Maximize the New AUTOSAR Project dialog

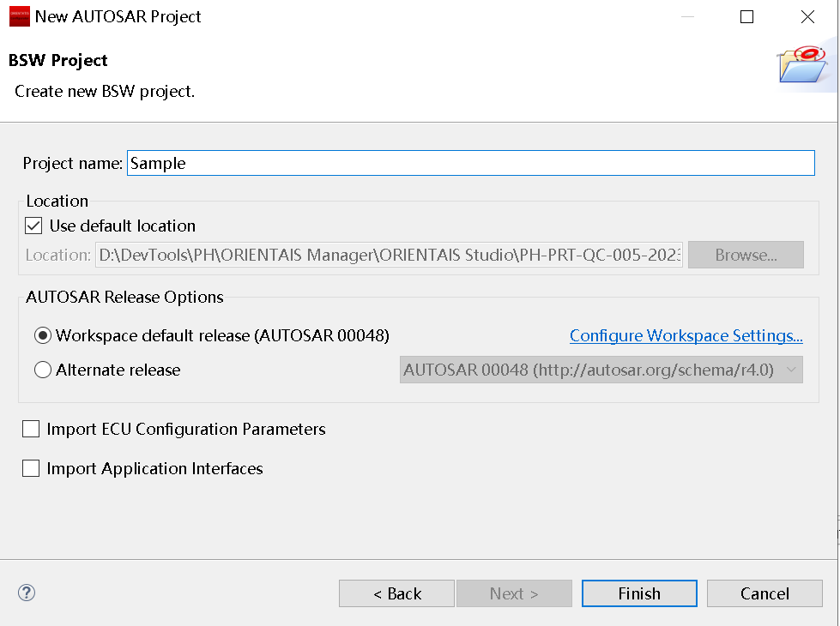tap(746, 17)
